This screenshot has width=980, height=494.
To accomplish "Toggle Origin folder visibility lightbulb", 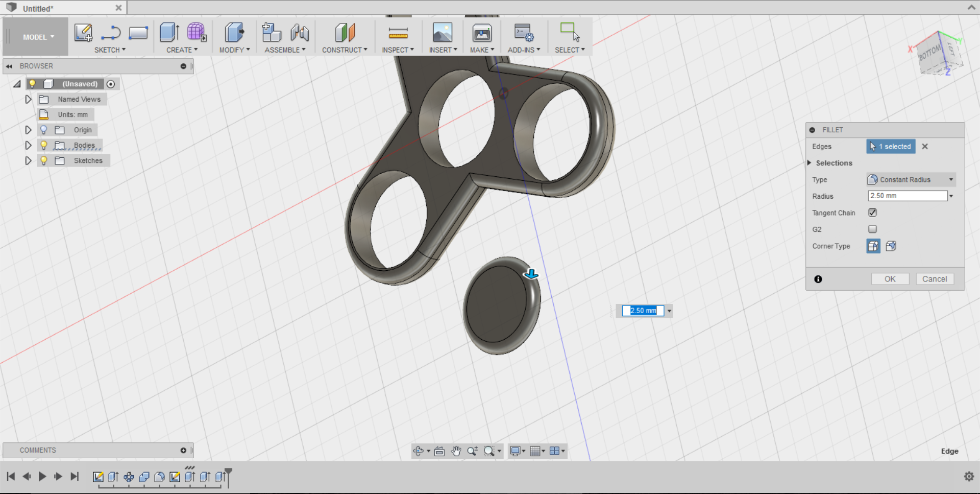I will [x=44, y=130].
